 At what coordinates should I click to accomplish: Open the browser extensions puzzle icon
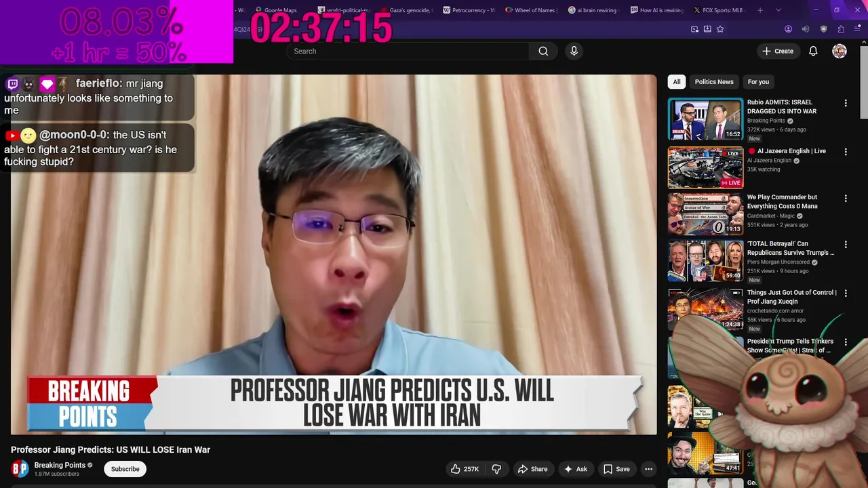click(841, 29)
